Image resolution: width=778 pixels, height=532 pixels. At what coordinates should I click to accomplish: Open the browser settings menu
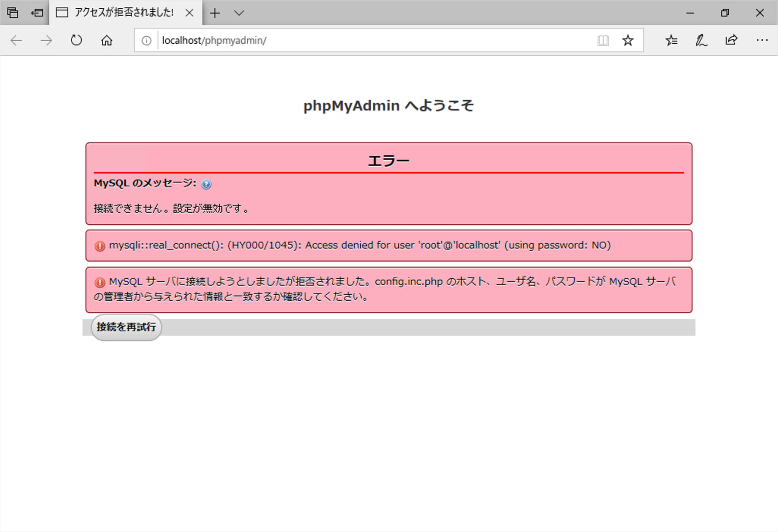[x=763, y=40]
